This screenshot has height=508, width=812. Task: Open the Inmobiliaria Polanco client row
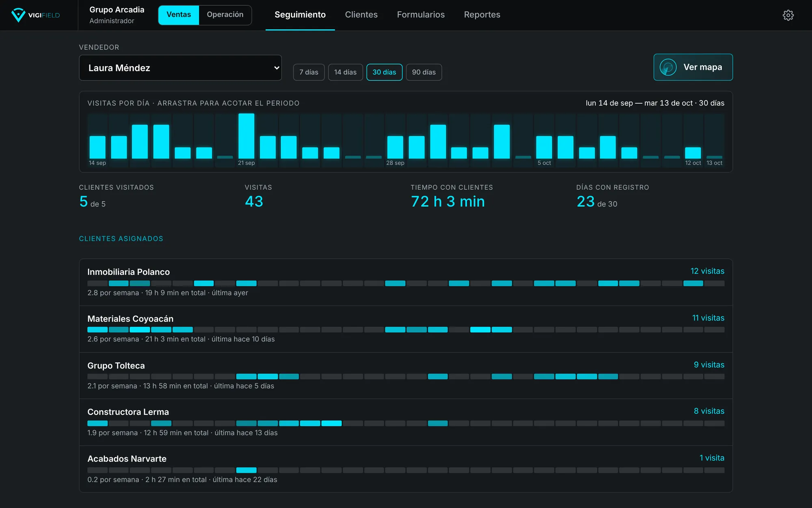[406, 282]
